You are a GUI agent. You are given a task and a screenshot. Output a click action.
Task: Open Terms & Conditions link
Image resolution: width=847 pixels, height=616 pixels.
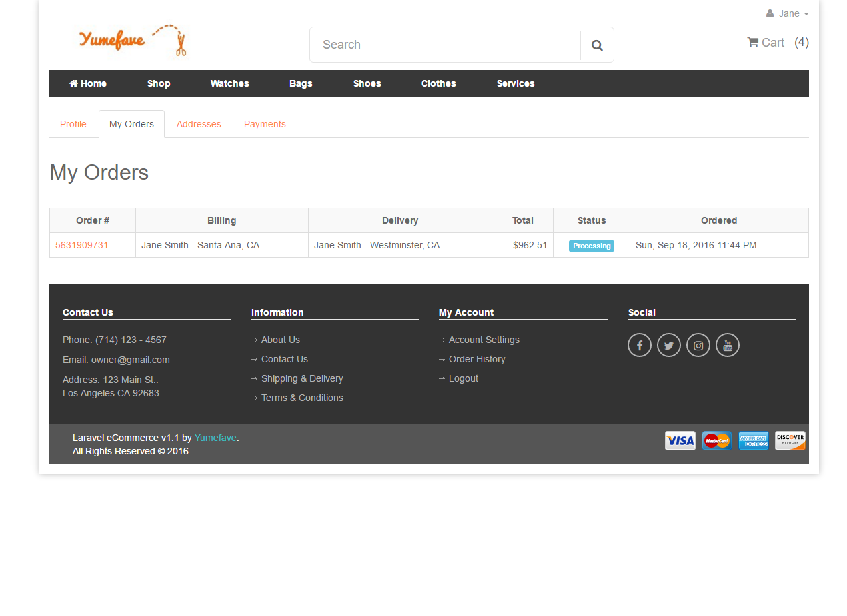[302, 398]
